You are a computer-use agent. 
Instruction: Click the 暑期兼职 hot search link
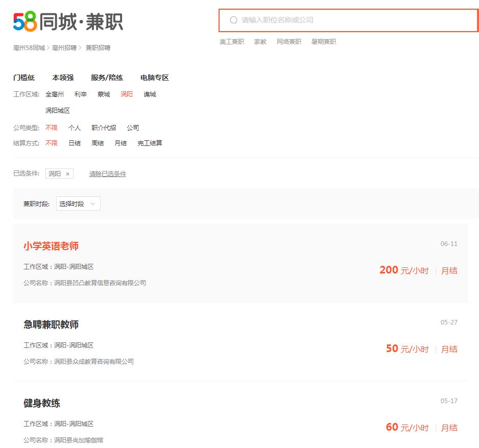(324, 42)
